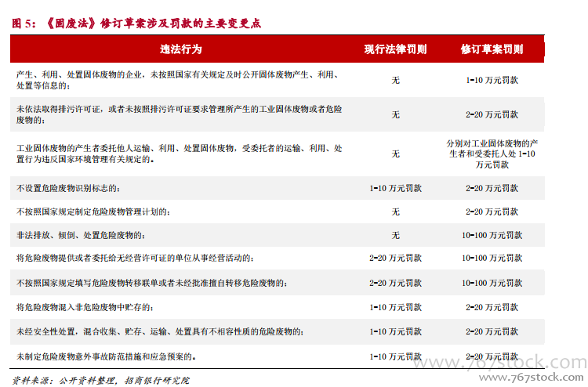588x387 pixels.
Task: Click '1-10 万元罚款' in the '混入非危险废物' row
Action: click(395, 307)
